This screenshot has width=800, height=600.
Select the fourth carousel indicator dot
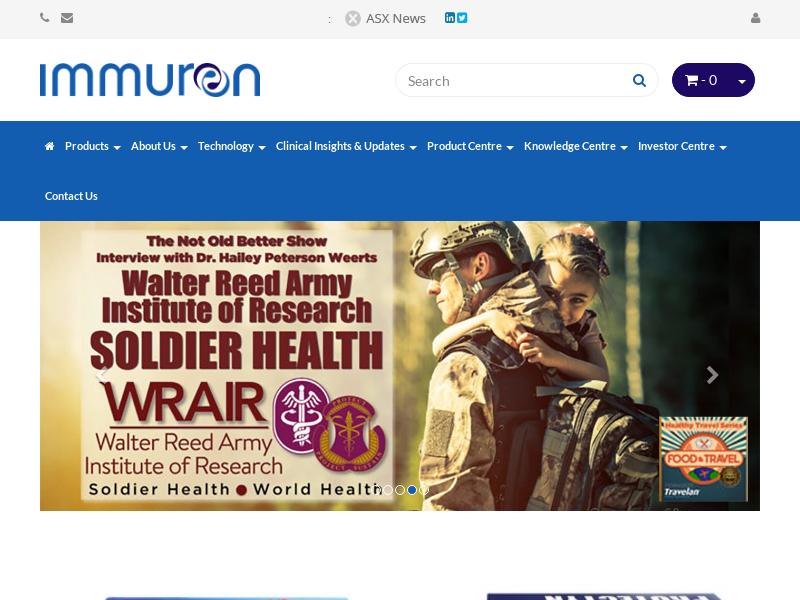[424, 490]
